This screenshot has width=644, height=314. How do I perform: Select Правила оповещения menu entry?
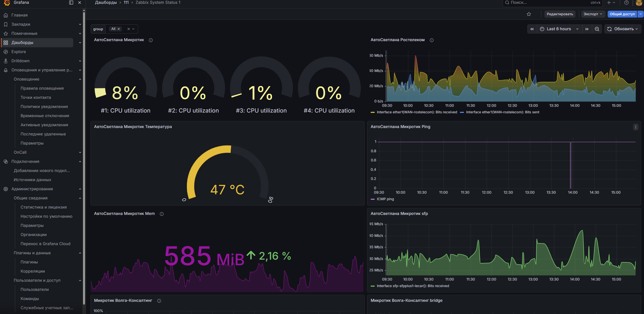coord(42,88)
